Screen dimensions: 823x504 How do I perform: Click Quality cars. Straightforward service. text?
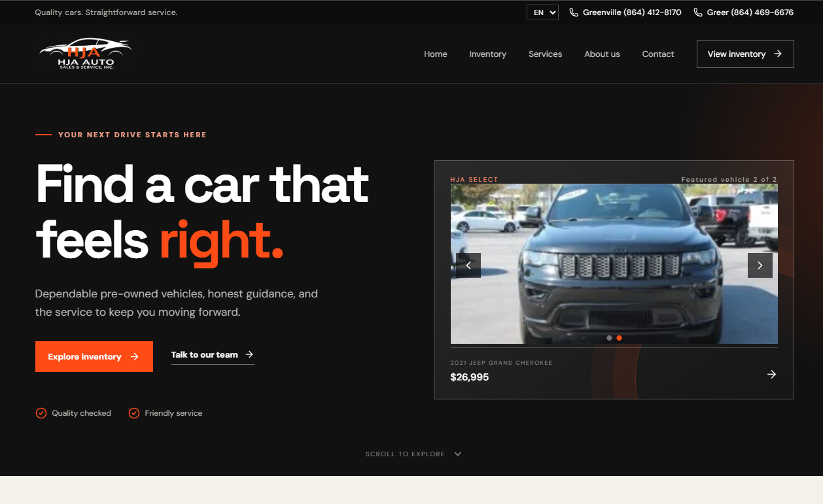coord(106,12)
